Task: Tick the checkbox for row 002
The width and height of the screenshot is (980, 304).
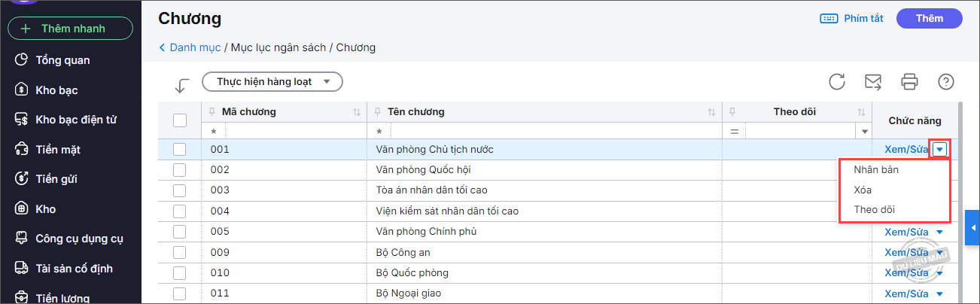Action: (179, 170)
